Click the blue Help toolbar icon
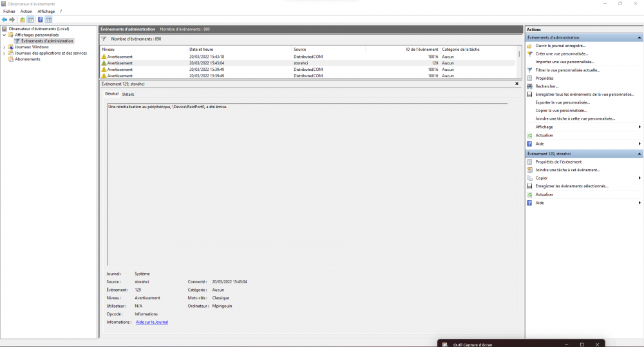 coord(40,20)
